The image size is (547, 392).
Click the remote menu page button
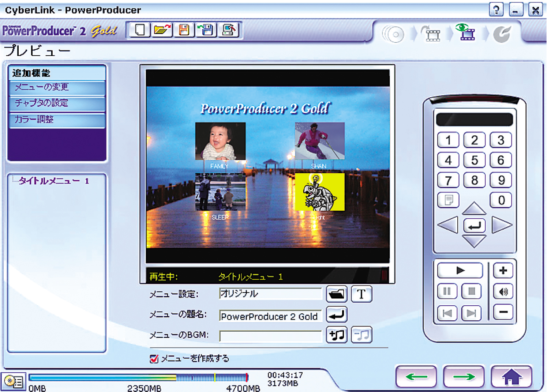coord(448,200)
